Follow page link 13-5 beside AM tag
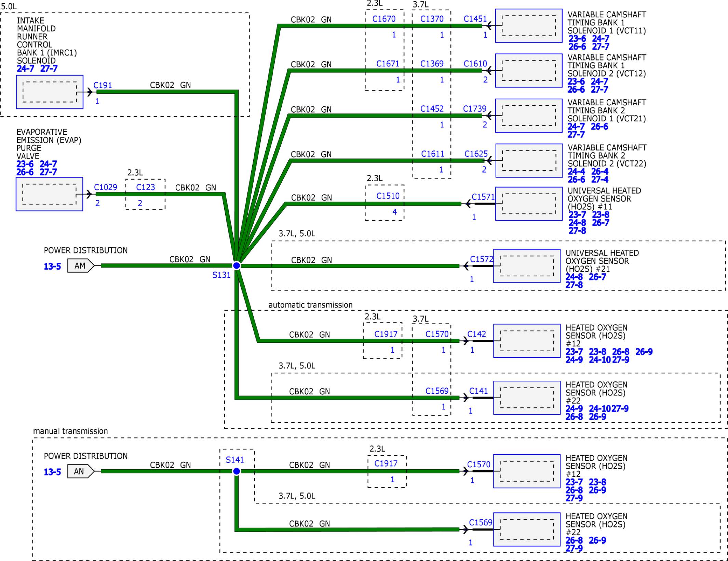 (x=52, y=266)
